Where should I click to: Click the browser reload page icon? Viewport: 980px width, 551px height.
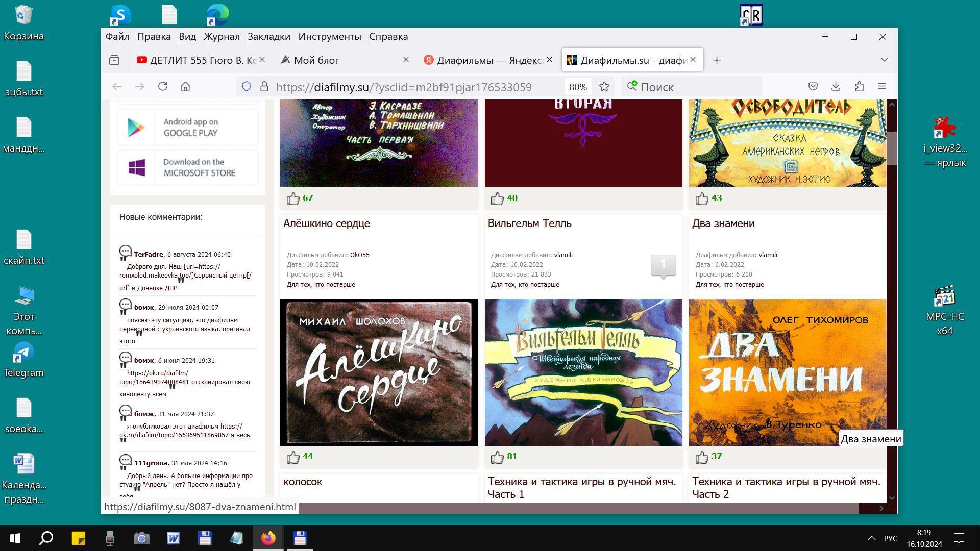click(163, 87)
